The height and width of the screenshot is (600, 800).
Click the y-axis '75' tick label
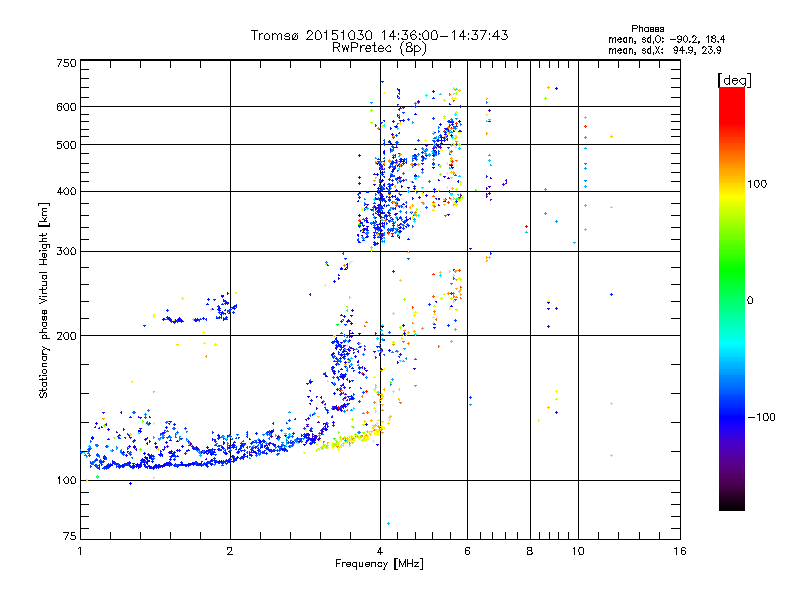(70, 536)
